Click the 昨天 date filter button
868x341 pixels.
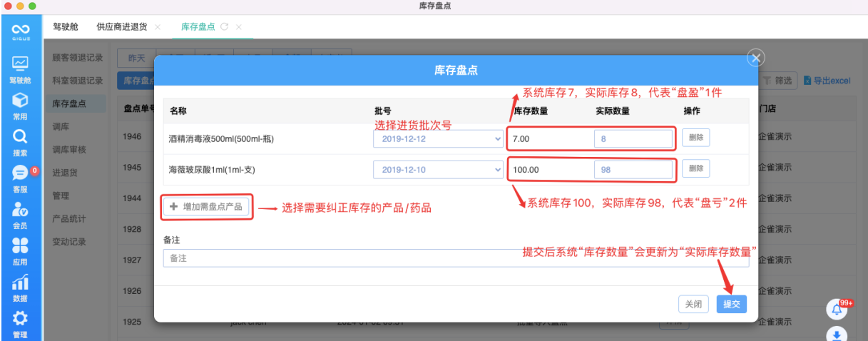click(136, 58)
